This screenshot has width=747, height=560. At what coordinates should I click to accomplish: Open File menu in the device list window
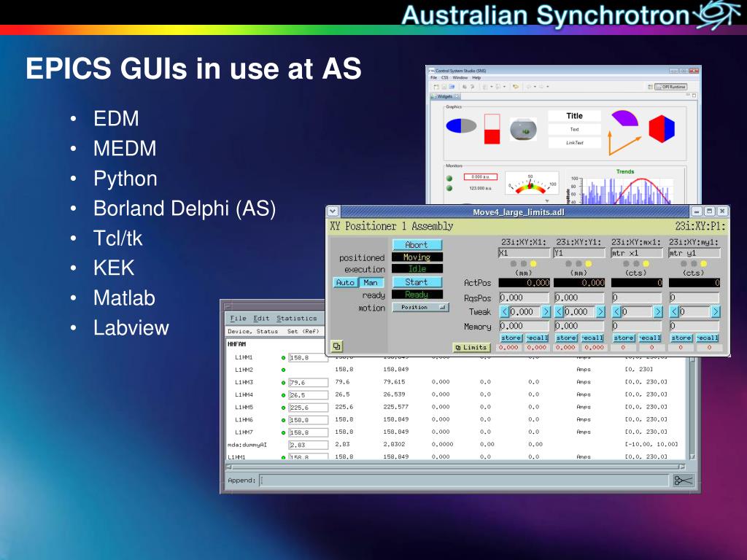click(239, 318)
